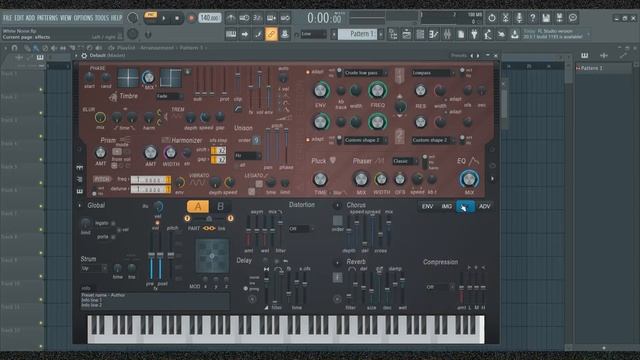This screenshot has height=360, width=640.
Task: Start playback with the play button
Action: (x=164, y=18)
